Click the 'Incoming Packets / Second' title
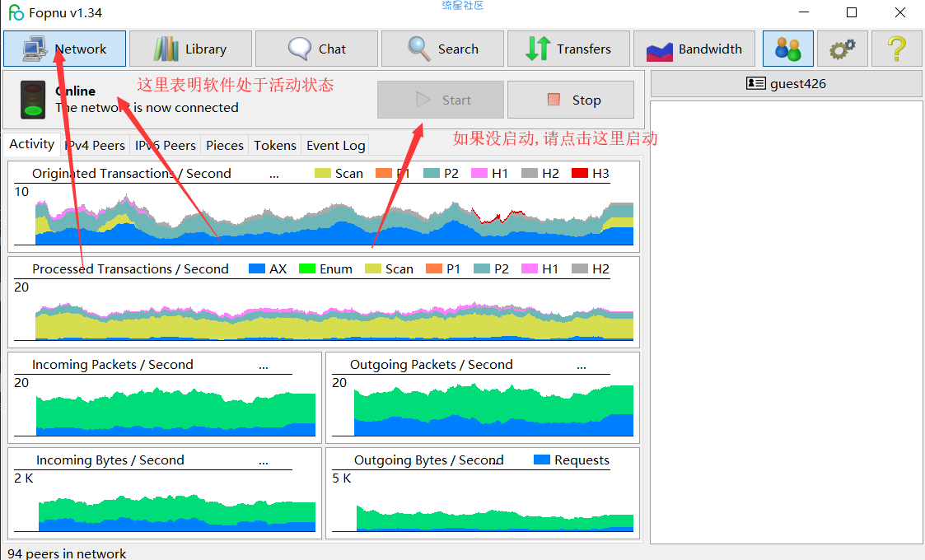 click(x=113, y=365)
